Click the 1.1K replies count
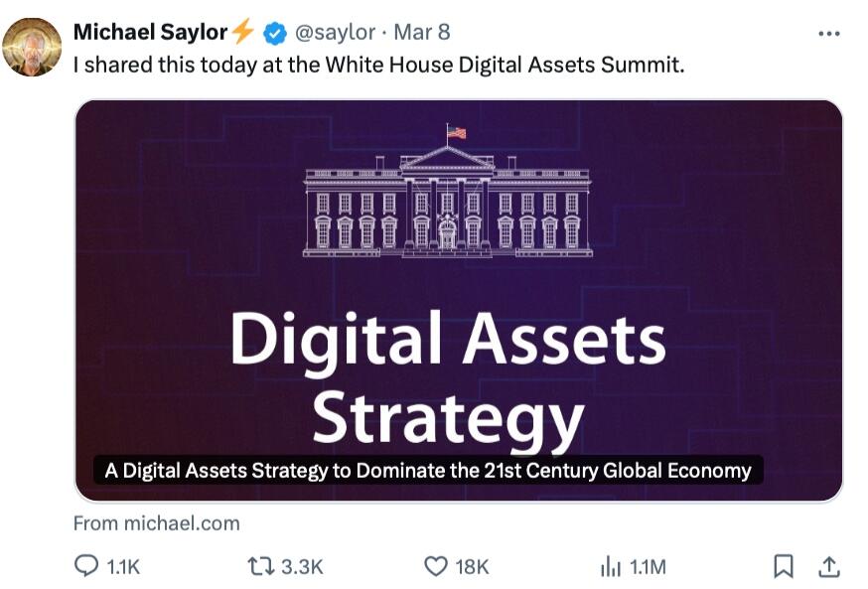 [x=123, y=567]
